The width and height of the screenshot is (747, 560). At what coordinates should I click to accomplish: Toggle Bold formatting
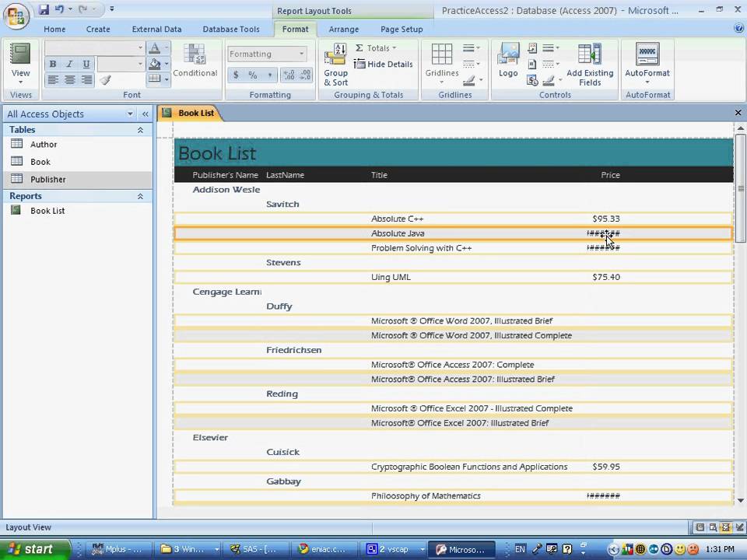[53, 64]
